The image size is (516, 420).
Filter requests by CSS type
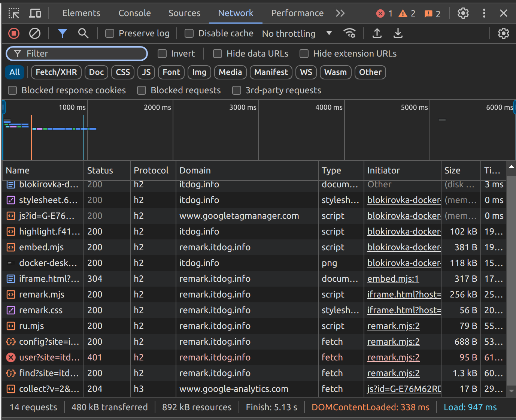pos(123,72)
